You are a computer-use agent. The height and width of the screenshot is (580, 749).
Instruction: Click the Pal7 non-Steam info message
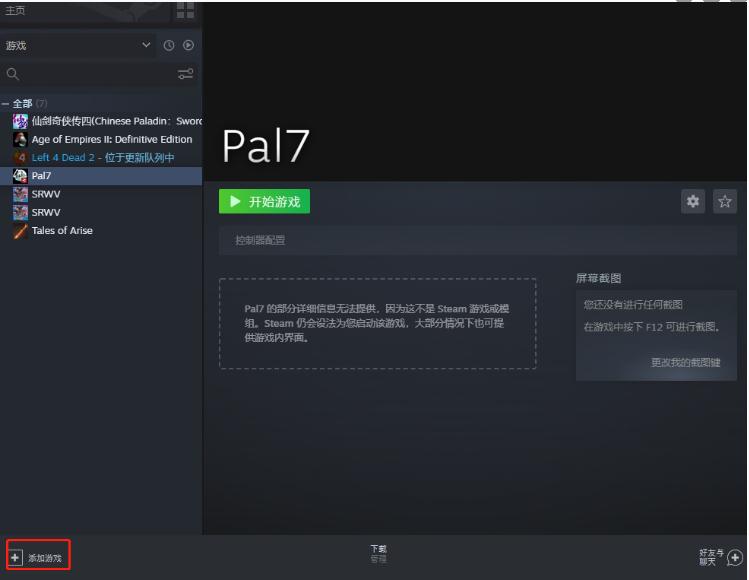[x=377, y=323]
